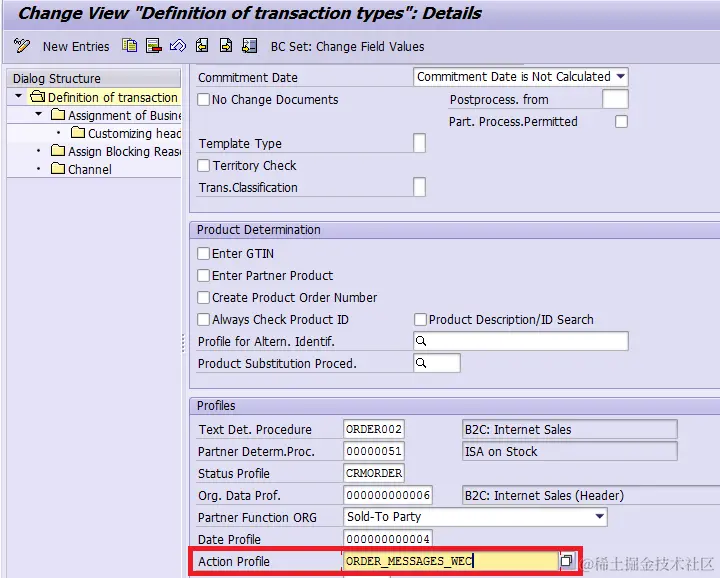The image size is (720, 578).
Task: Open Assignment of Business folder node
Action: [116, 115]
